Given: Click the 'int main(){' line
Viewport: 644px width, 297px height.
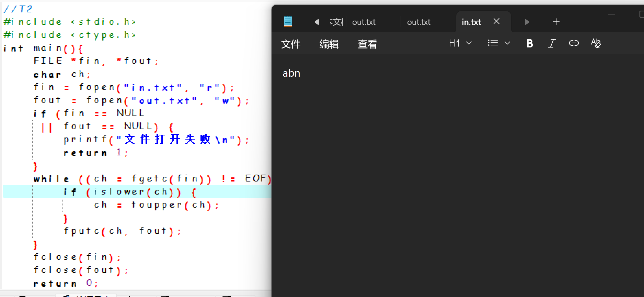Looking at the screenshot, I should [x=43, y=48].
